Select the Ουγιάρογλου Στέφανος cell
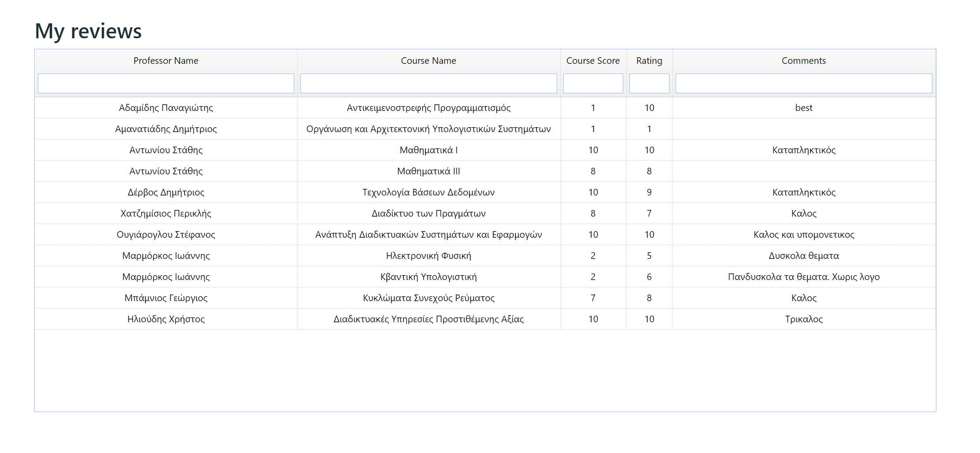The width and height of the screenshot is (980, 453). tap(166, 235)
